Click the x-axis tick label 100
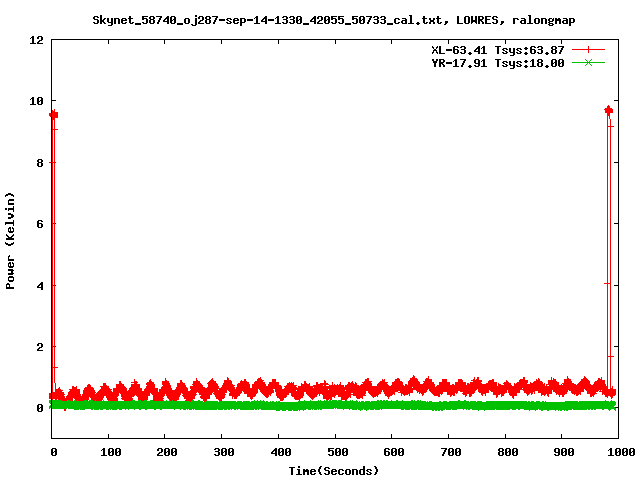Screen dimensions: 640x480 (111, 452)
